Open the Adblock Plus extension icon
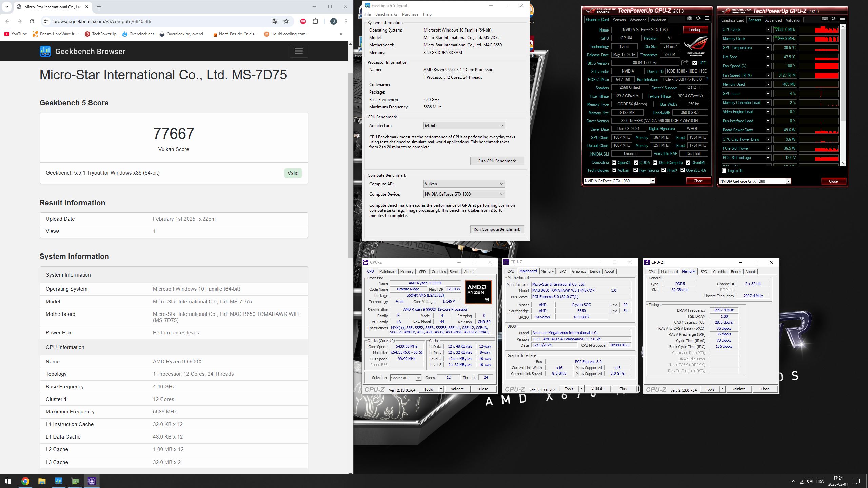 point(303,21)
